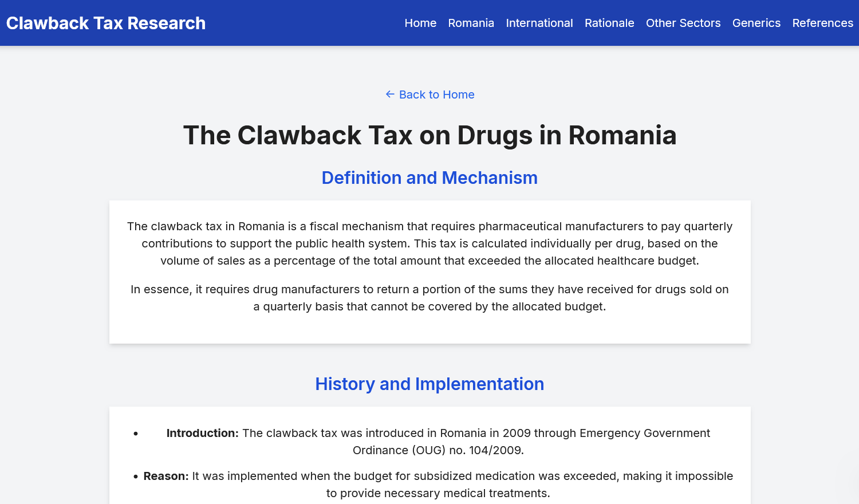Open the Generics section link
Image resolution: width=859 pixels, height=504 pixels.
tap(756, 23)
